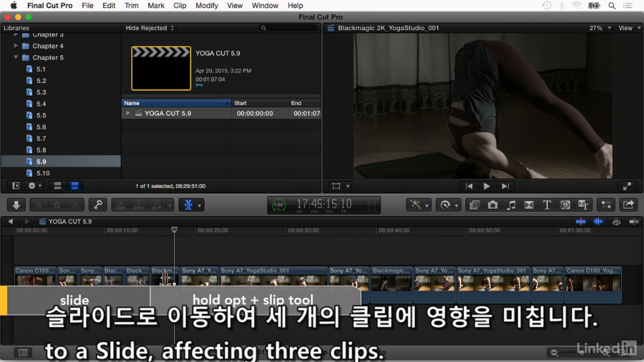Click the Connect clip to primary storyline button

pos(121,205)
